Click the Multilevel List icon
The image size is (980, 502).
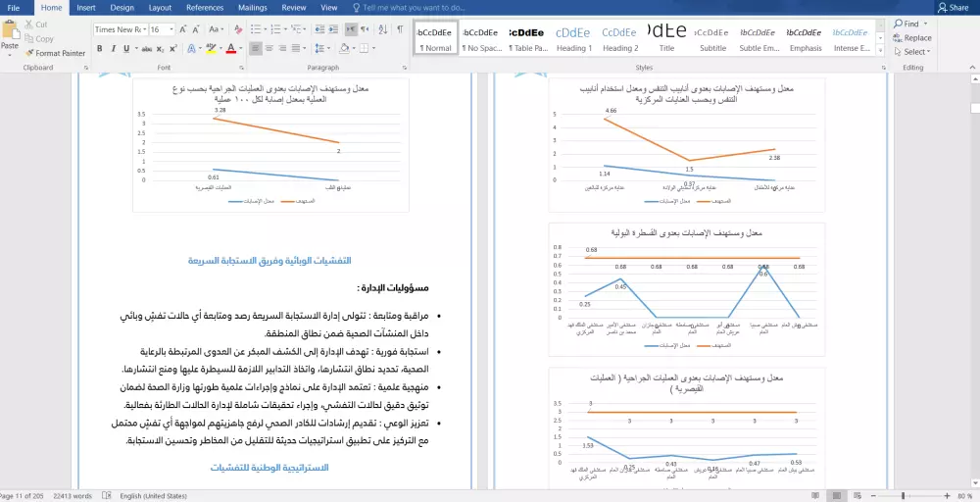click(x=296, y=29)
